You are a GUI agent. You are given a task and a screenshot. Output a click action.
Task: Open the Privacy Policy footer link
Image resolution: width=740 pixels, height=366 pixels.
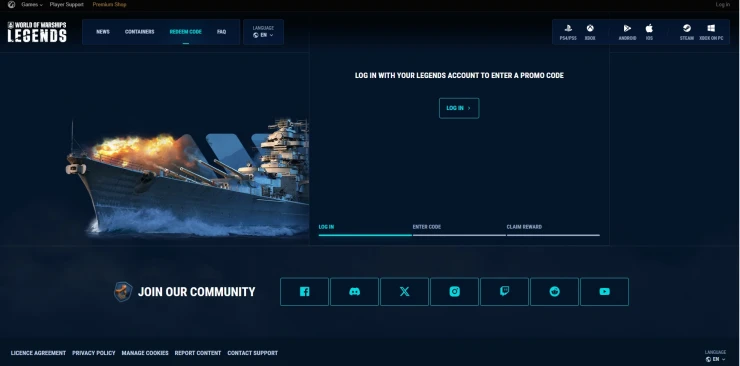click(x=94, y=353)
